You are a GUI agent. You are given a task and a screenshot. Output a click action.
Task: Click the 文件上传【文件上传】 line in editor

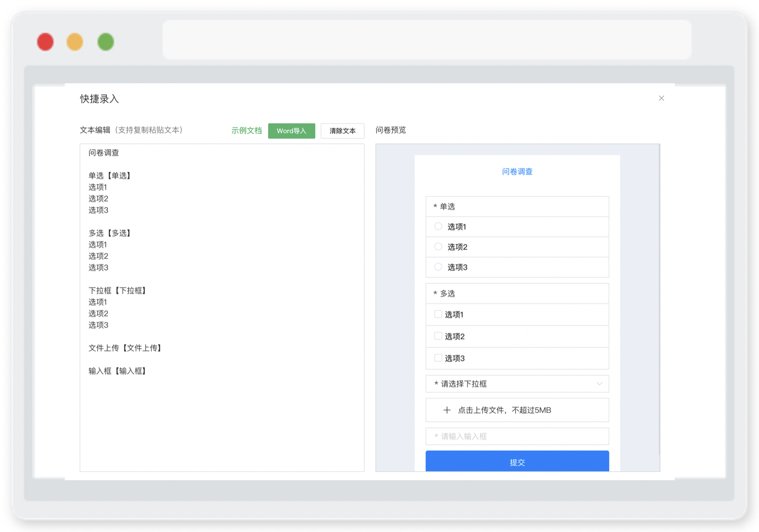pyautogui.click(x=126, y=348)
